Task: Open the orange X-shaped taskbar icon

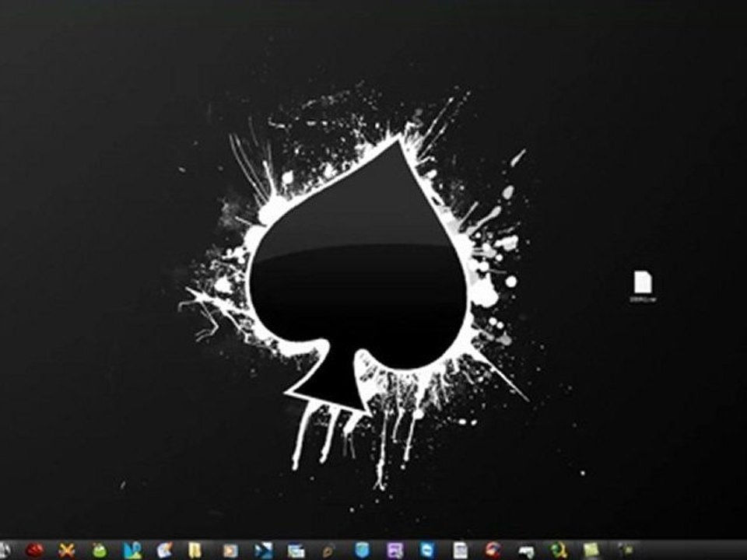Action: click(x=67, y=551)
